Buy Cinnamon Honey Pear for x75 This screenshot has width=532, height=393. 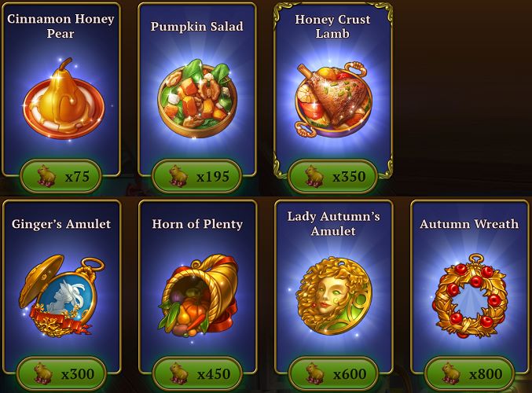coord(61,177)
